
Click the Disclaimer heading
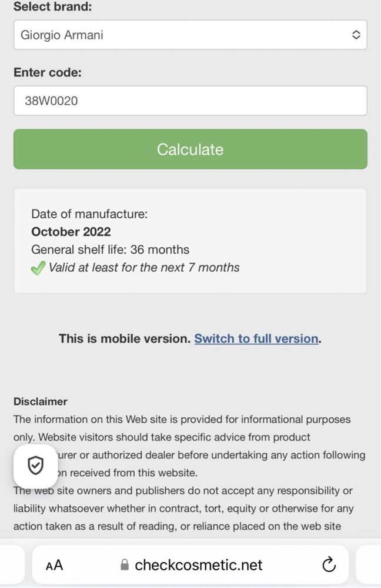click(41, 401)
